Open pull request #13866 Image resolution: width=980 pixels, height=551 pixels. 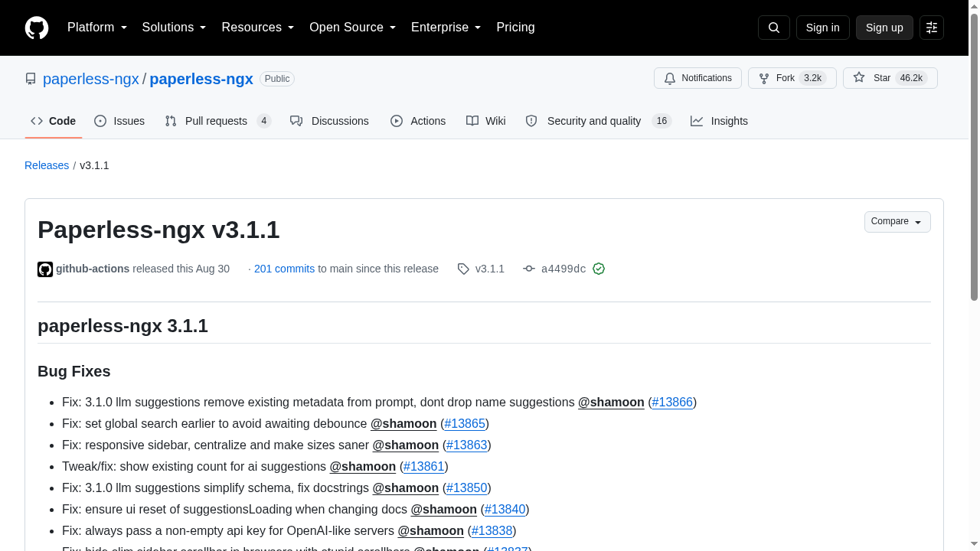[672, 402]
